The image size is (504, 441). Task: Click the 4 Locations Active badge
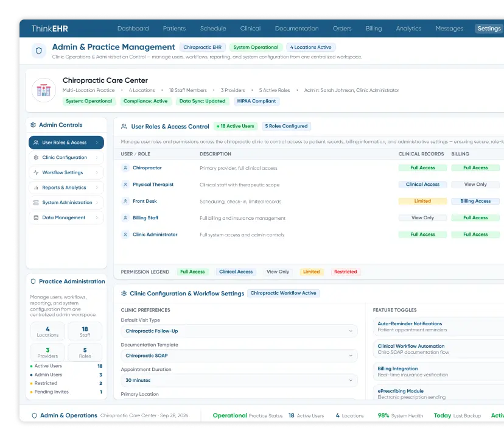[x=311, y=48]
